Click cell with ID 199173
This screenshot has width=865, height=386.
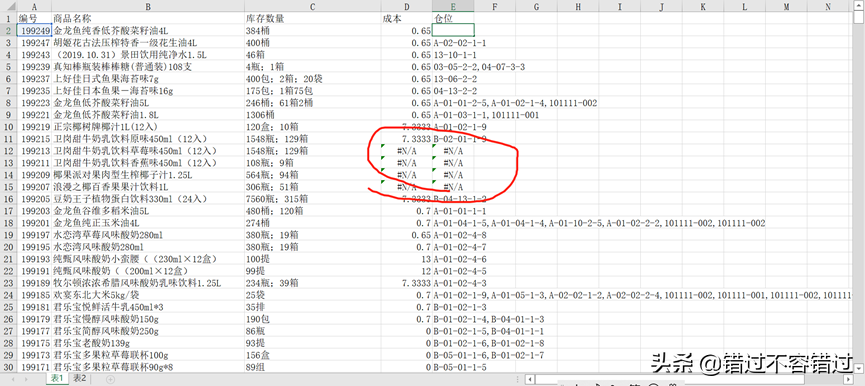[x=34, y=355]
